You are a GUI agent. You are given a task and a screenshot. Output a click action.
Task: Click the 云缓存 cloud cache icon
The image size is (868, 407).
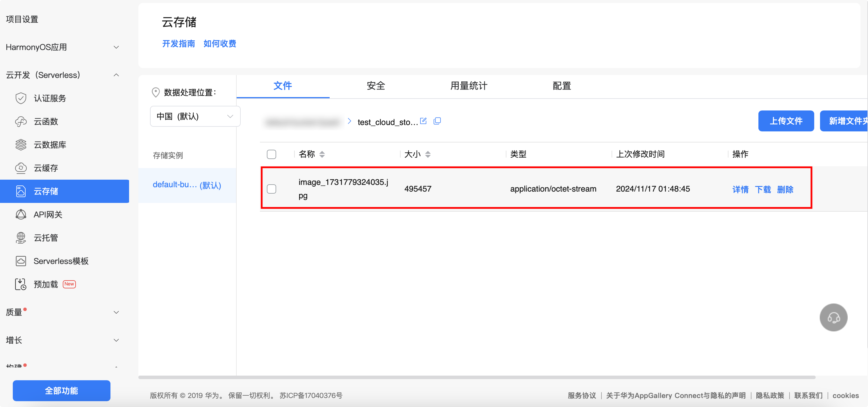click(21, 168)
